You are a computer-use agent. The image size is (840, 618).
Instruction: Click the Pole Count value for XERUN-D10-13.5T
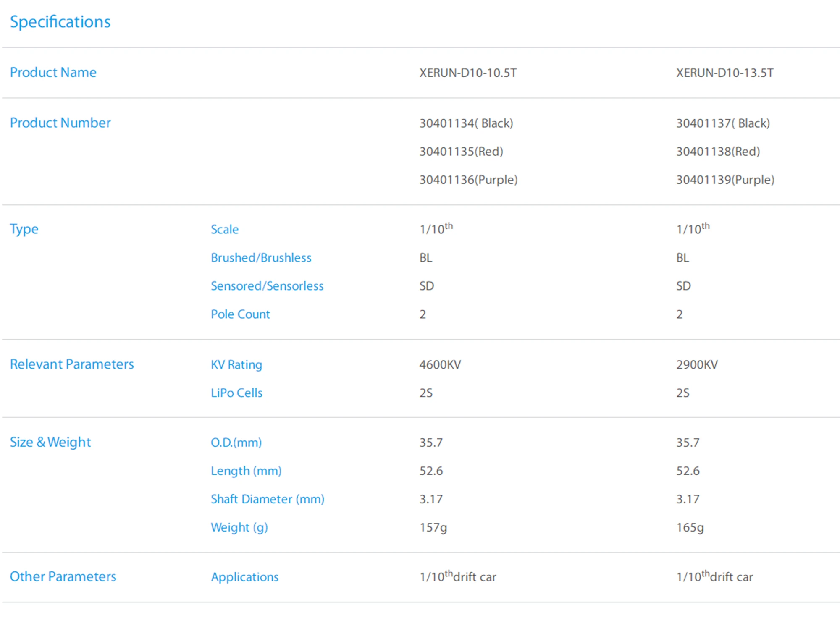(680, 314)
